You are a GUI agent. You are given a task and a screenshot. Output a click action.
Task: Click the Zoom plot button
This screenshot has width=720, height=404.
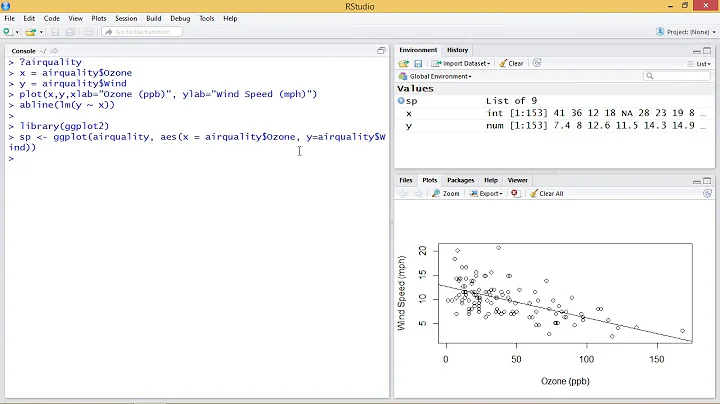(x=445, y=194)
